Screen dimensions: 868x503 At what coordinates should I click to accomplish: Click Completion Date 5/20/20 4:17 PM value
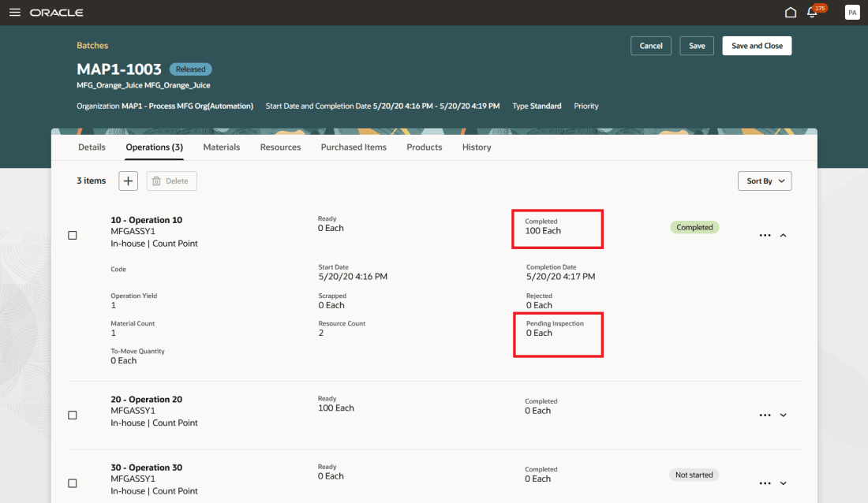pyautogui.click(x=561, y=277)
